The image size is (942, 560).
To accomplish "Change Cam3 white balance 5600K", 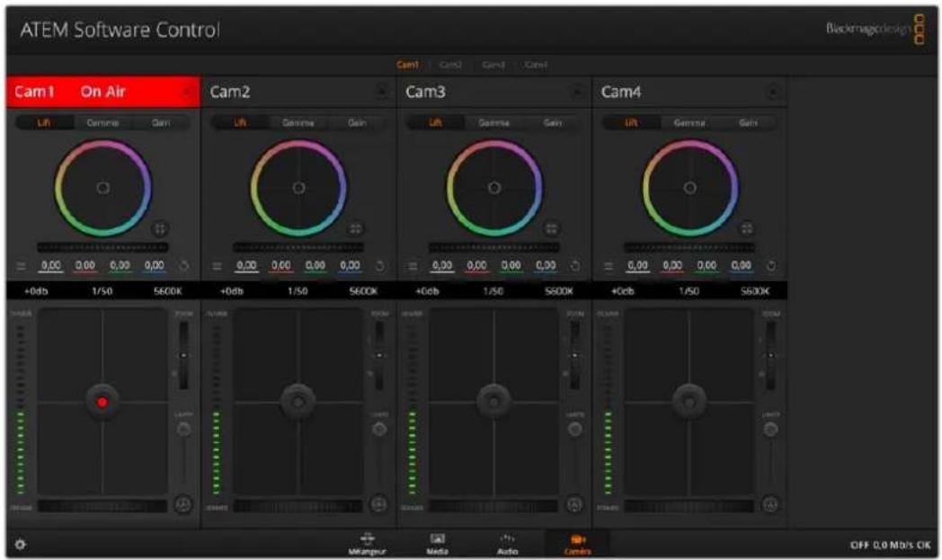I will [x=559, y=291].
